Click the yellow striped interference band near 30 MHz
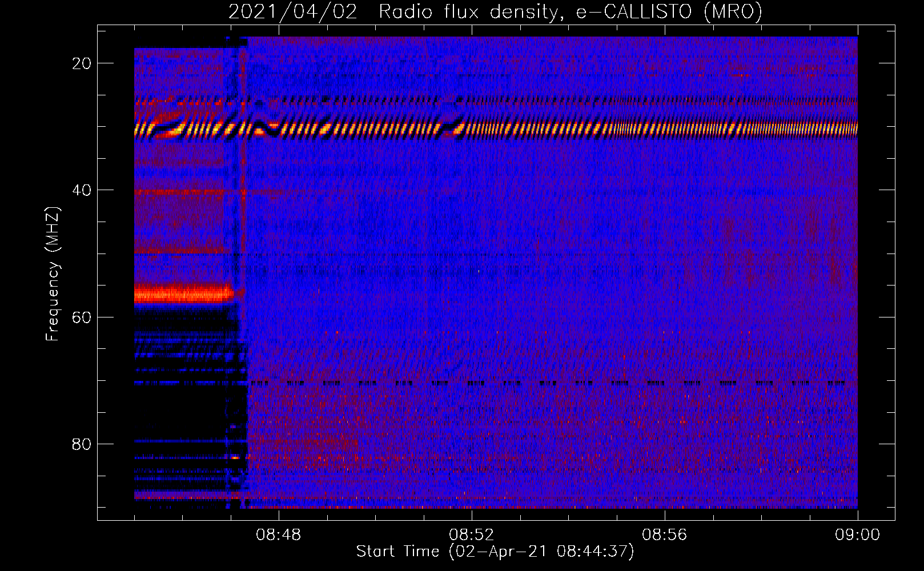Screen dimensions: 924x571 pyautogui.click(x=496, y=129)
